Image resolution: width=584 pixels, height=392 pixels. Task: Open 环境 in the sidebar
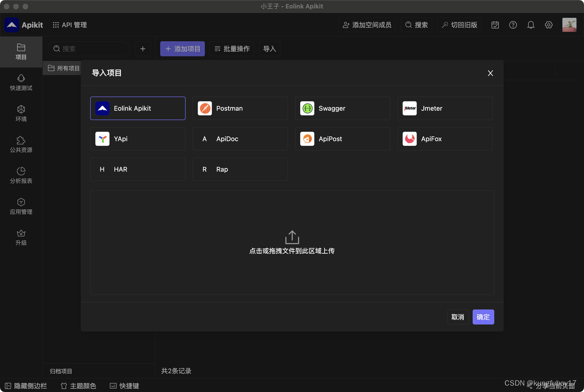21,114
